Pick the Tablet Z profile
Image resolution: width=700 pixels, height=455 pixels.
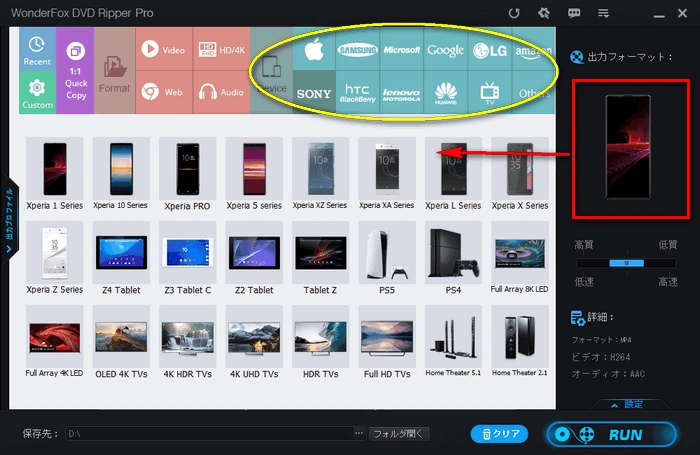click(320, 258)
